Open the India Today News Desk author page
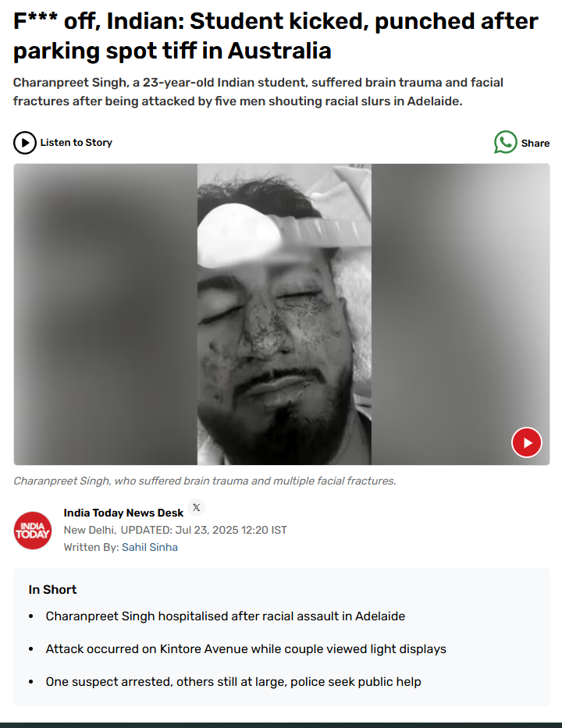Viewport: 562px width, 728px height. (123, 513)
